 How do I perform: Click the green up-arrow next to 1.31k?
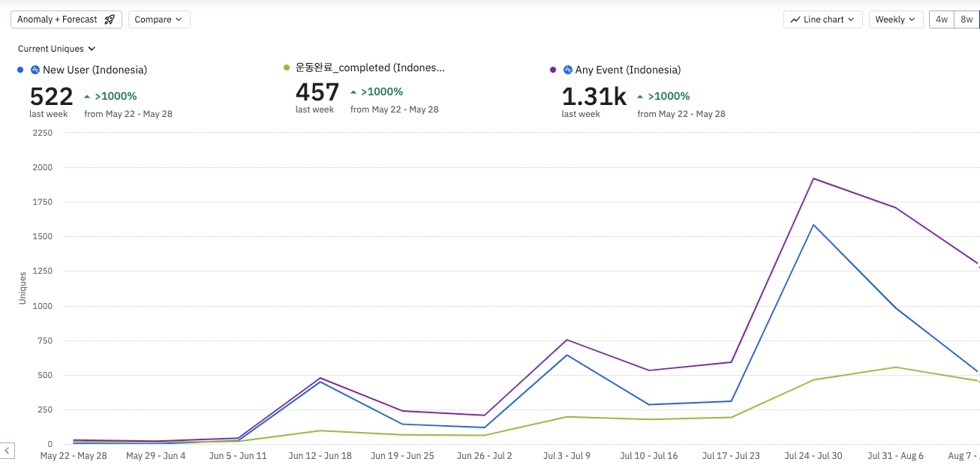[x=640, y=96]
